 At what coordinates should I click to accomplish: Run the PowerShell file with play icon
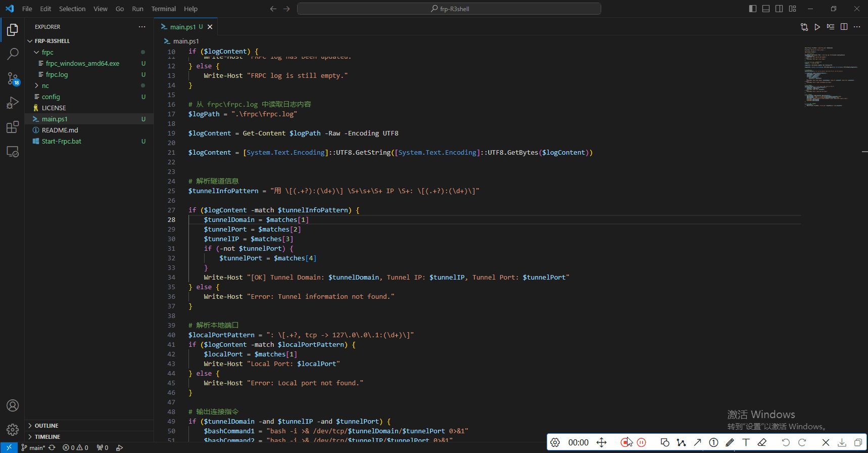point(817,27)
